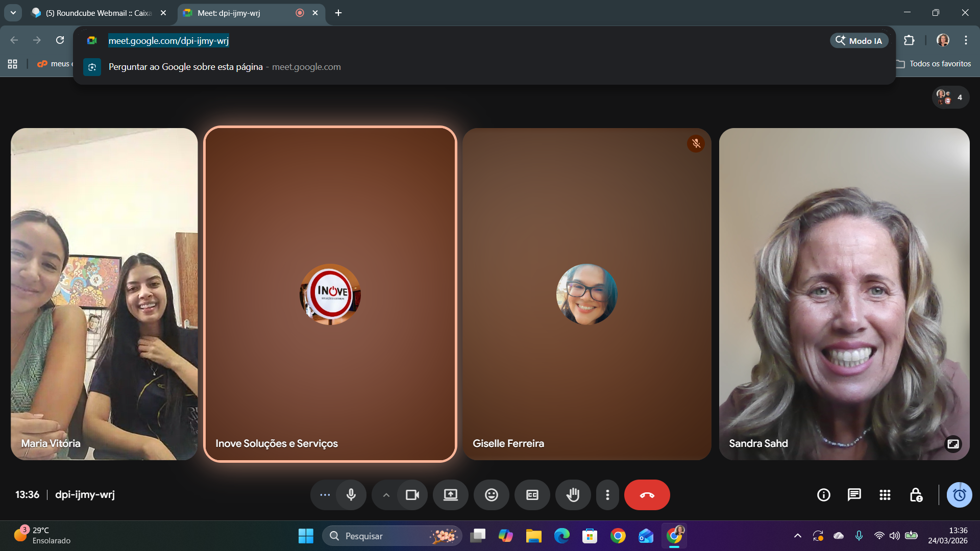The height and width of the screenshot is (551, 980).
Task: Send an emoji reaction
Action: click(x=491, y=495)
